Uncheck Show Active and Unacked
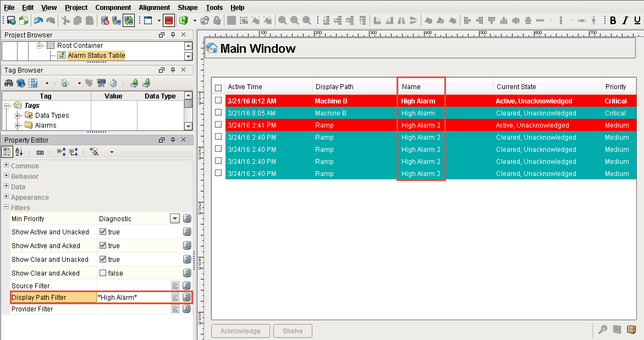Image resolution: width=644 pixels, height=340 pixels. click(103, 232)
